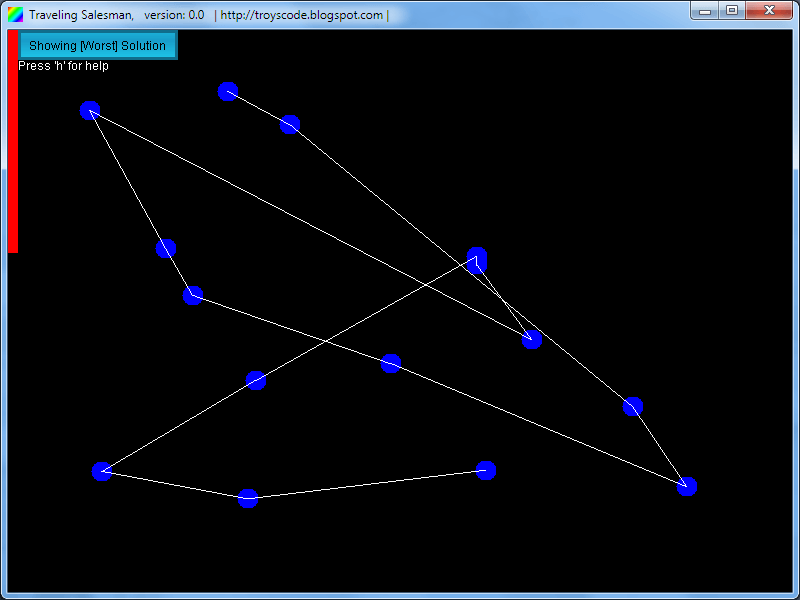Click the "Press 'h' for help" text
Screen dimensions: 800x600
[63, 66]
